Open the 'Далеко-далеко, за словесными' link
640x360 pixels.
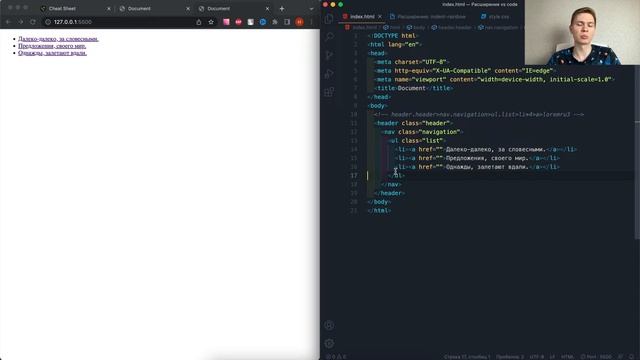click(x=58, y=39)
